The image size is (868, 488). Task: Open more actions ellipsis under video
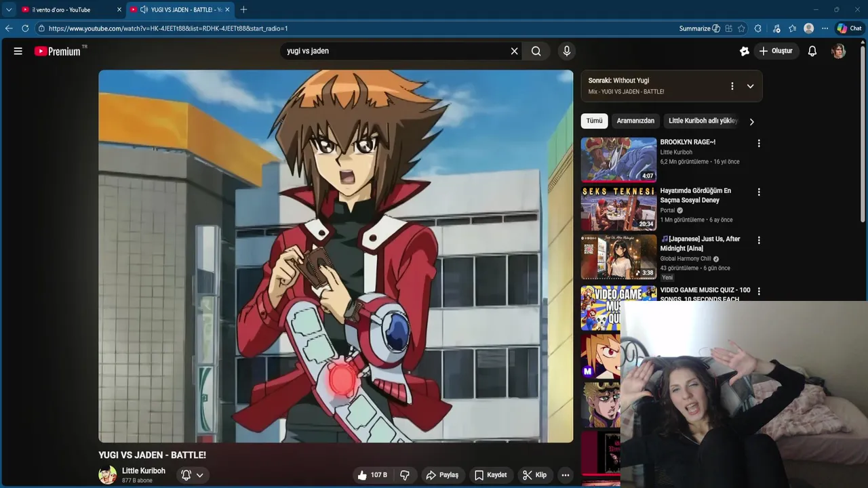pos(566,475)
